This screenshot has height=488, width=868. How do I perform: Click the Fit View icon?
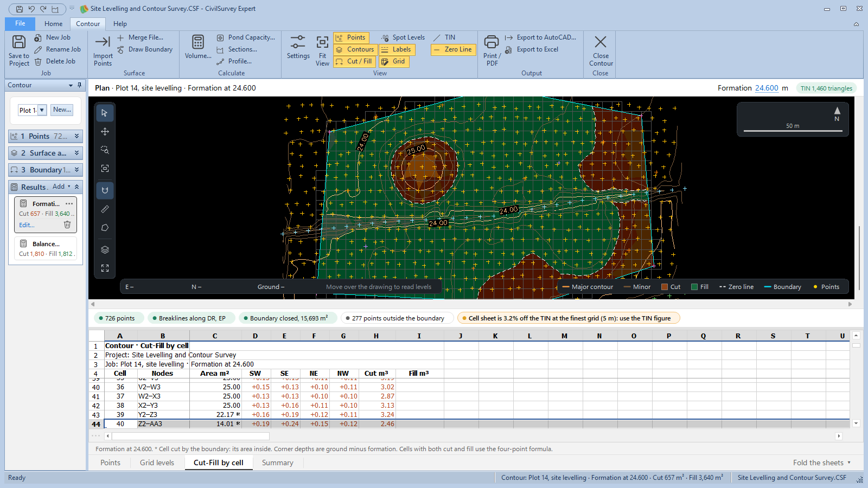(x=322, y=50)
